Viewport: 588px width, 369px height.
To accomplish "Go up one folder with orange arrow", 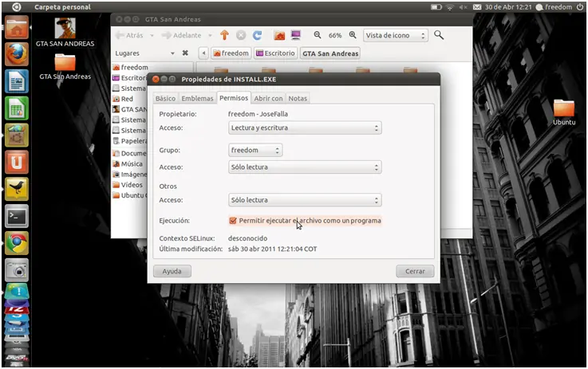I will tap(224, 35).
